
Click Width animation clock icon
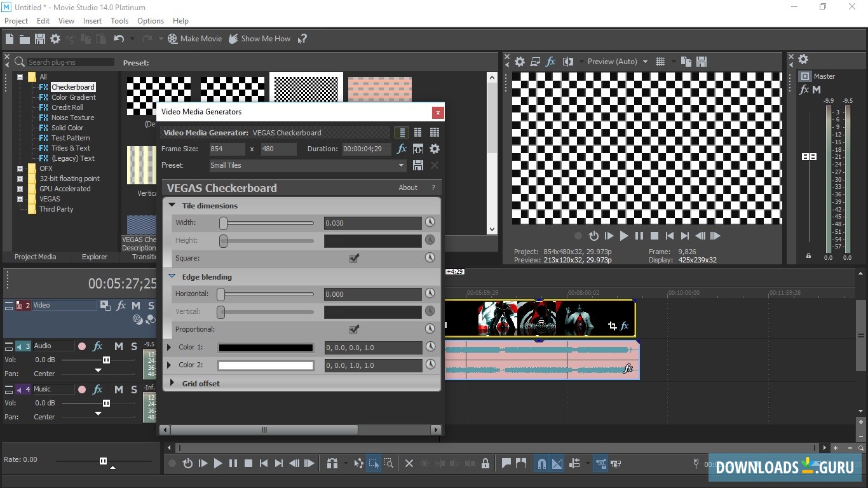pos(430,222)
